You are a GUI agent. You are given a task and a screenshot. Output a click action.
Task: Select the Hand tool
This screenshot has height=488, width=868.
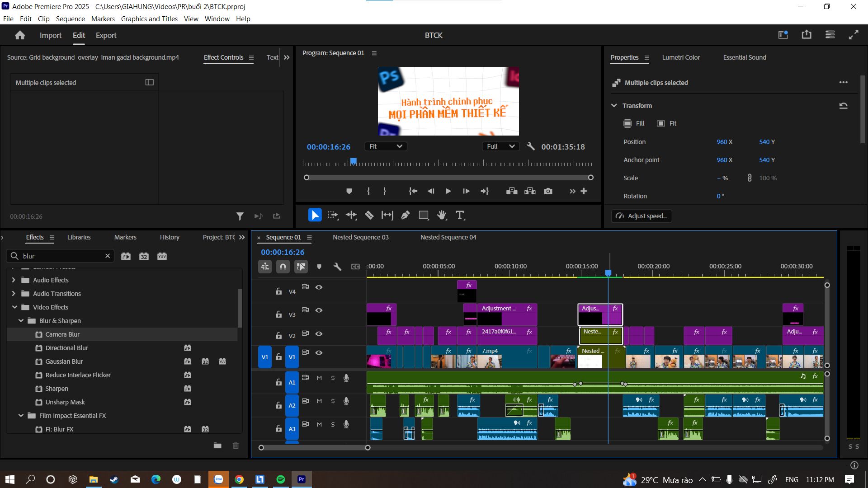(442, 216)
